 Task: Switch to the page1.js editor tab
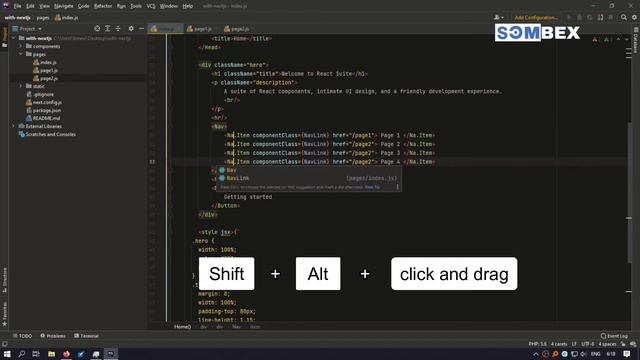202,29
